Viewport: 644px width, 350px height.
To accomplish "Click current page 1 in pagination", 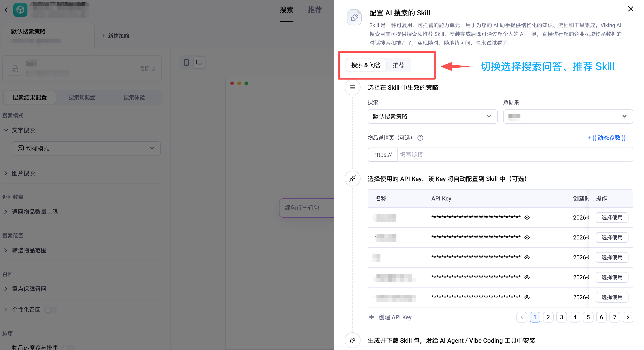I will (x=535, y=317).
